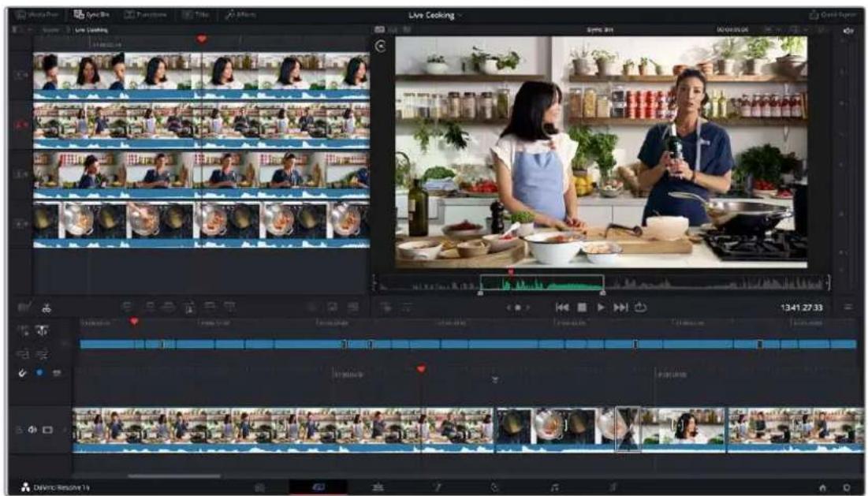Switch to the Edit page
The width and height of the screenshot is (868, 496).
coord(378,487)
